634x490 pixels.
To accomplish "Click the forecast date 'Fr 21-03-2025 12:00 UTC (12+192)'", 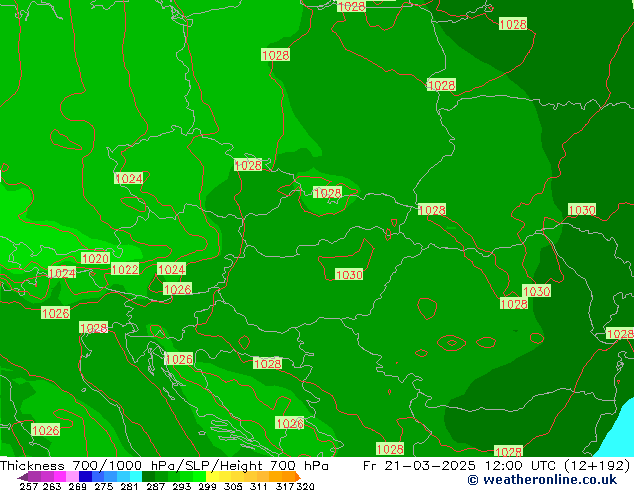I will tap(497, 465).
